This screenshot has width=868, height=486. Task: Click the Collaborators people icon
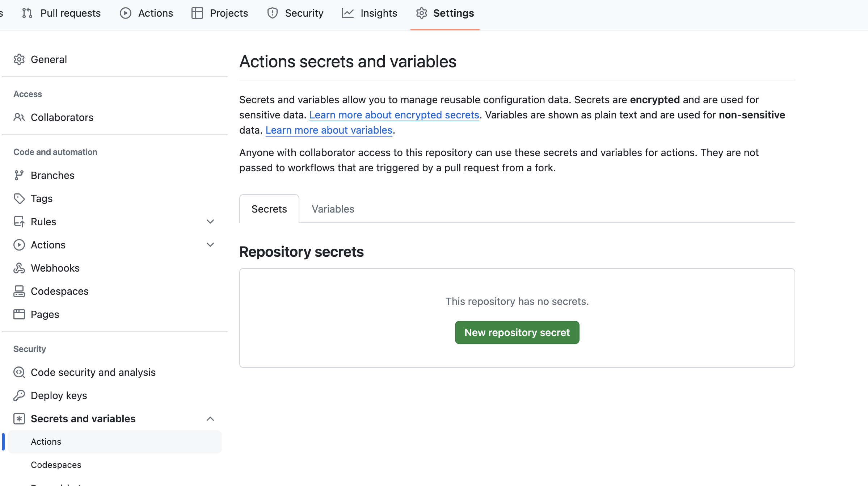click(19, 117)
